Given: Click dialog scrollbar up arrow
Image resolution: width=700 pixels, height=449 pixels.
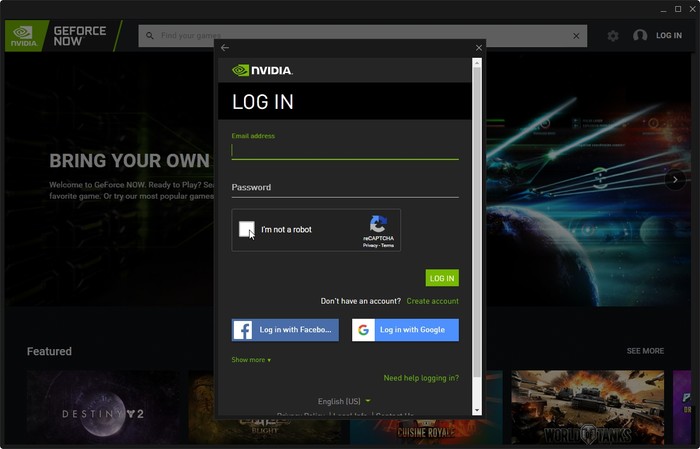Looking at the screenshot, I should (477, 63).
